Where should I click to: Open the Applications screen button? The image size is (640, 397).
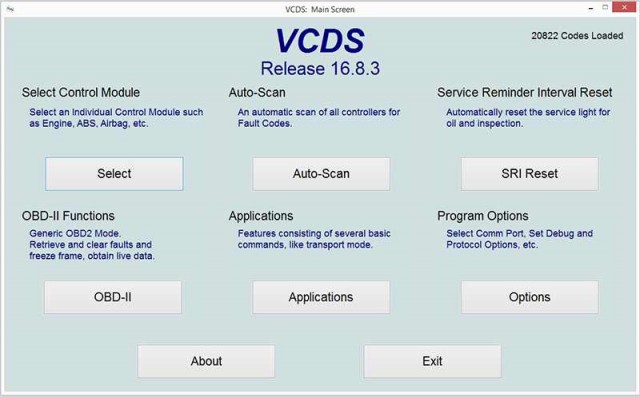321,297
